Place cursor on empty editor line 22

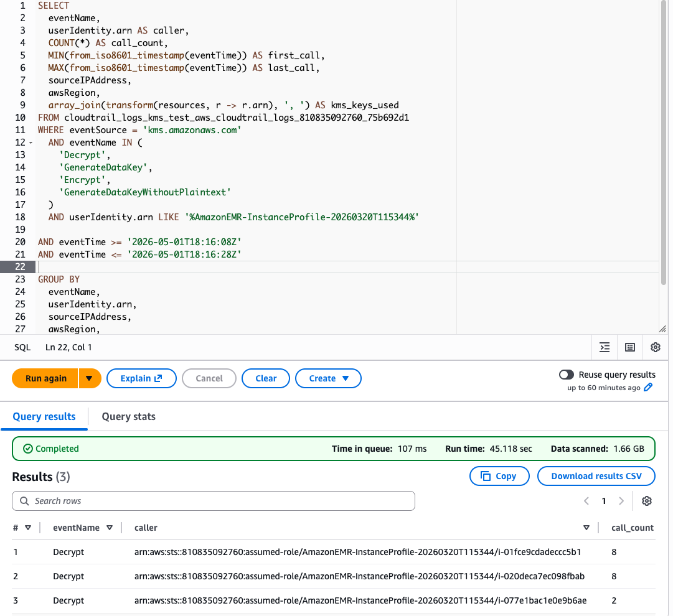347,267
